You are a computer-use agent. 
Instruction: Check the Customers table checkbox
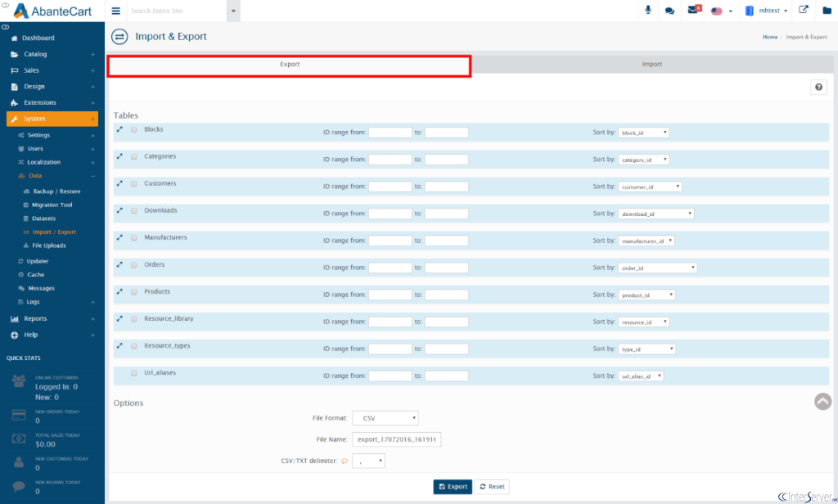coord(134,184)
